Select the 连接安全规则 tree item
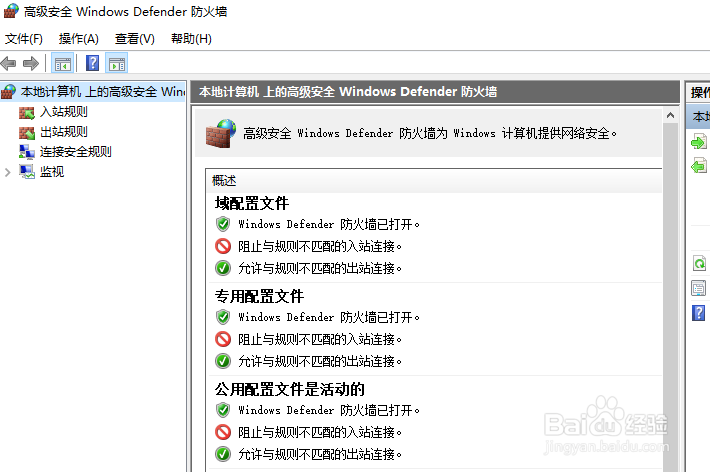The image size is (710, 472). click(75, 152)
